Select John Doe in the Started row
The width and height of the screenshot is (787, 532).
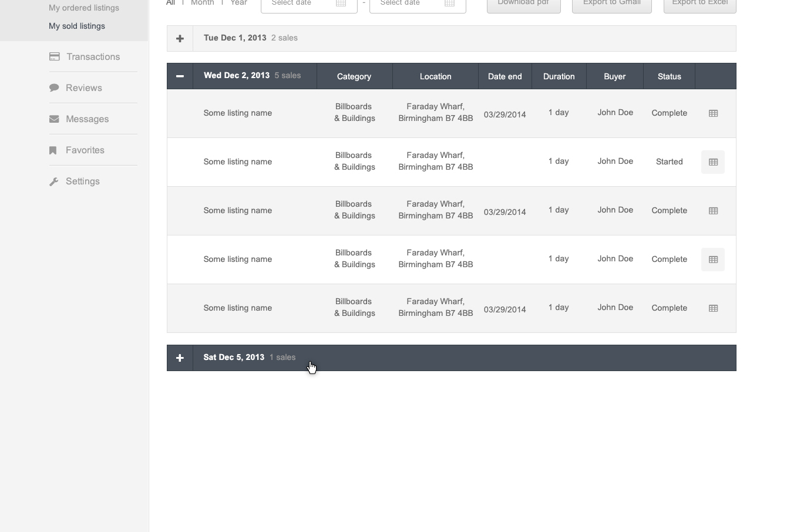[x=615, y=161]
